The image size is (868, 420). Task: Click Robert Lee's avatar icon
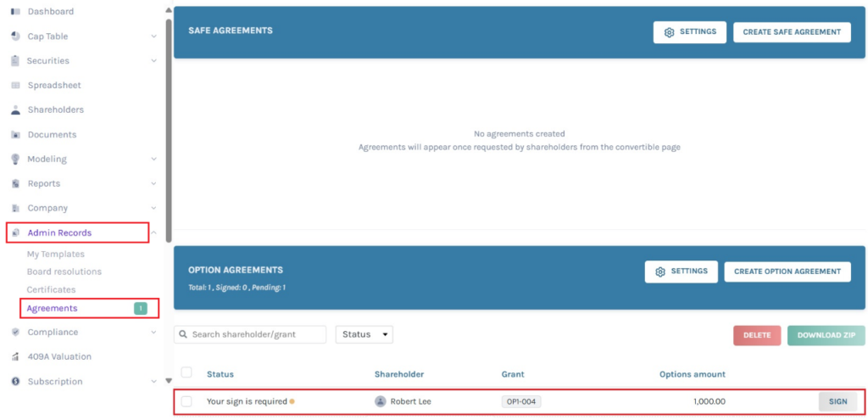381,401
